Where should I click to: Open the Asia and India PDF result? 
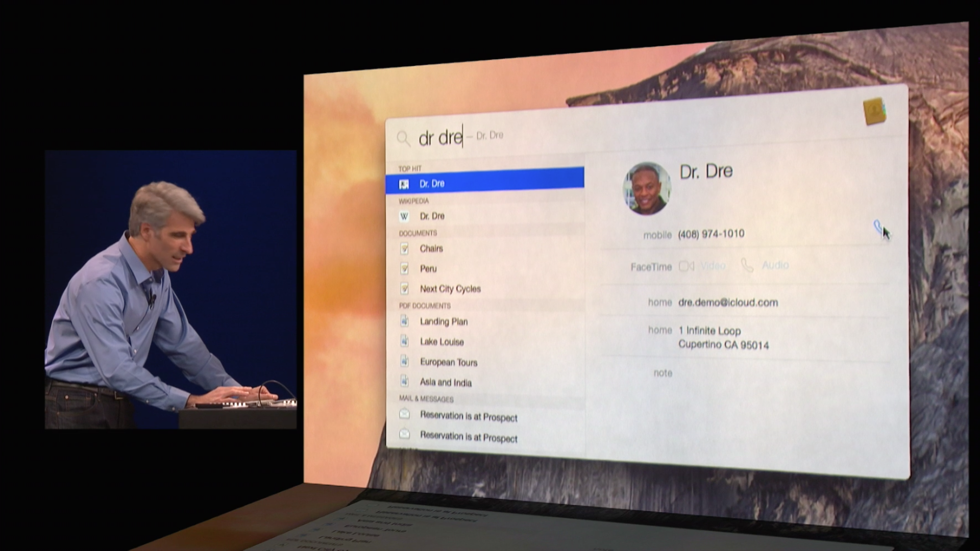tap(484, 382)
